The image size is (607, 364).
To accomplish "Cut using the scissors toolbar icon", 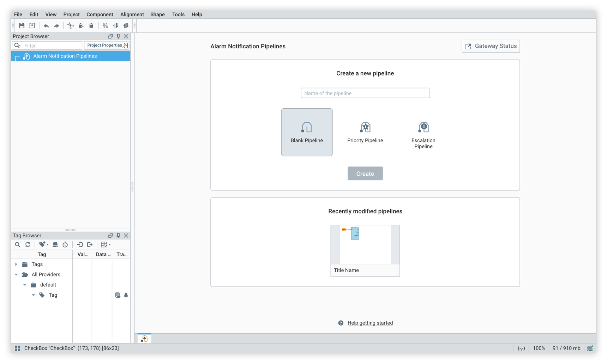I will (x=70, y=25).
